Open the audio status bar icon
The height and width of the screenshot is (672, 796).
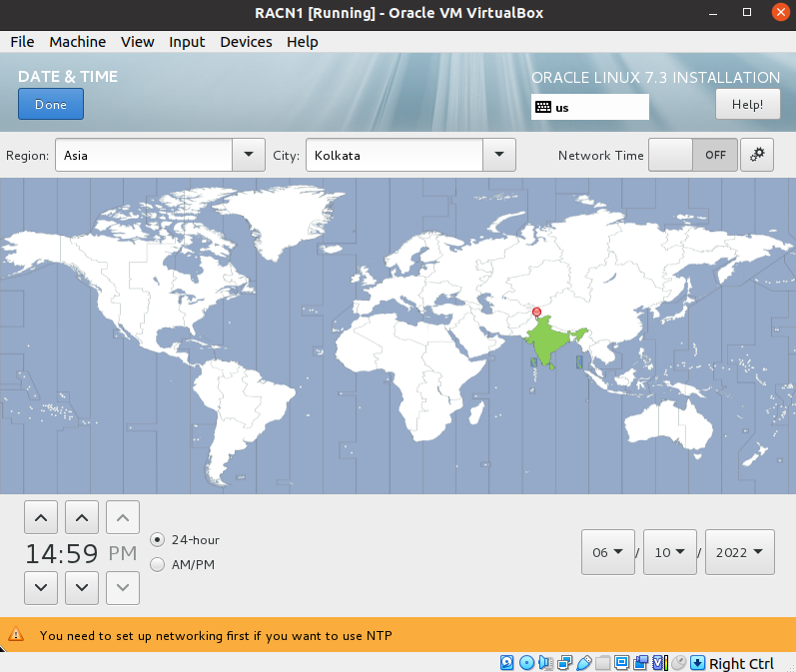[x=545, y=663]
